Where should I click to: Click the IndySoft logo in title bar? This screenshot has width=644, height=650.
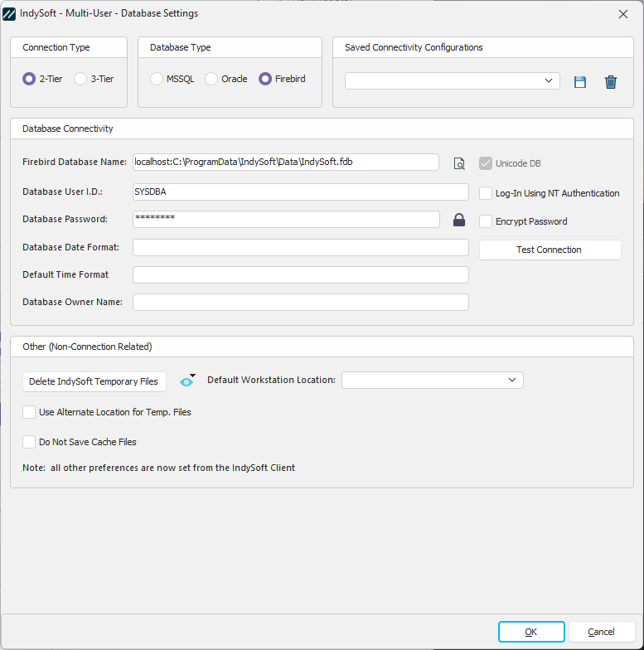point(10,13)
